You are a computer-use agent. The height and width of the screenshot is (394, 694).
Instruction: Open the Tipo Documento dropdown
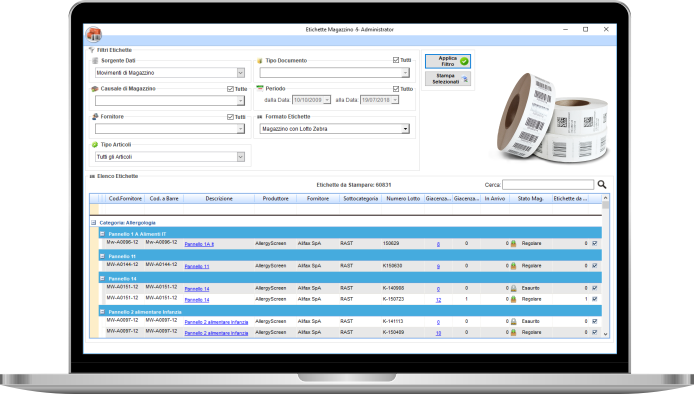coord(405,73)
